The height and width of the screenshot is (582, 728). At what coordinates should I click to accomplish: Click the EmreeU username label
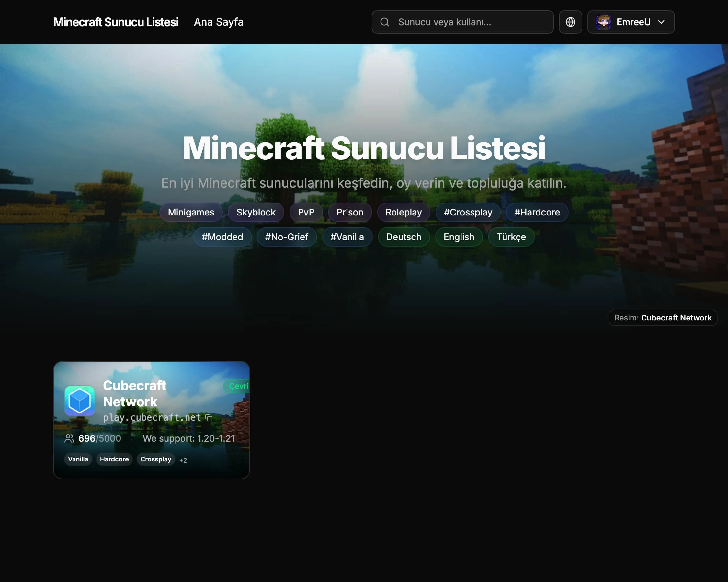[x=633, y=22]
